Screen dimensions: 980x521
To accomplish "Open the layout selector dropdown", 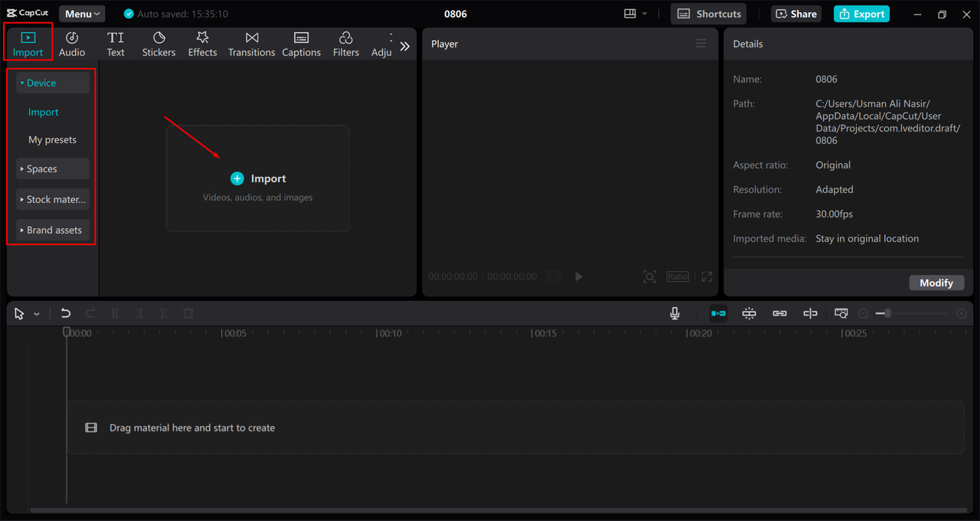I will [x=635, y=14].
